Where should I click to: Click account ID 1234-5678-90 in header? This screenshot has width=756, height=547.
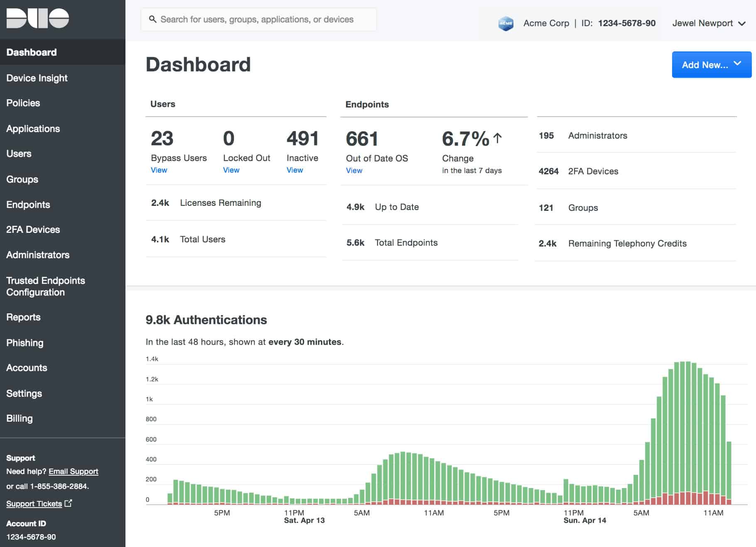(626, 23)
